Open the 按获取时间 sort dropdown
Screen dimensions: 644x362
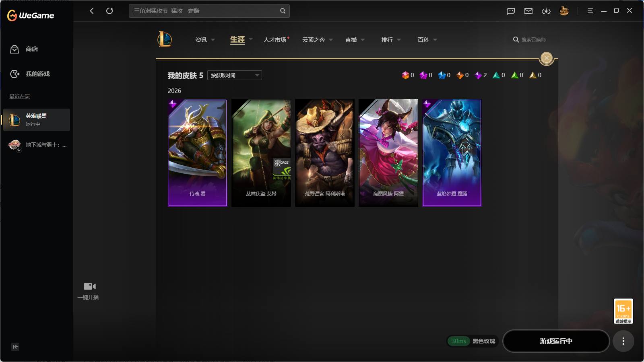tap(235, 75)
